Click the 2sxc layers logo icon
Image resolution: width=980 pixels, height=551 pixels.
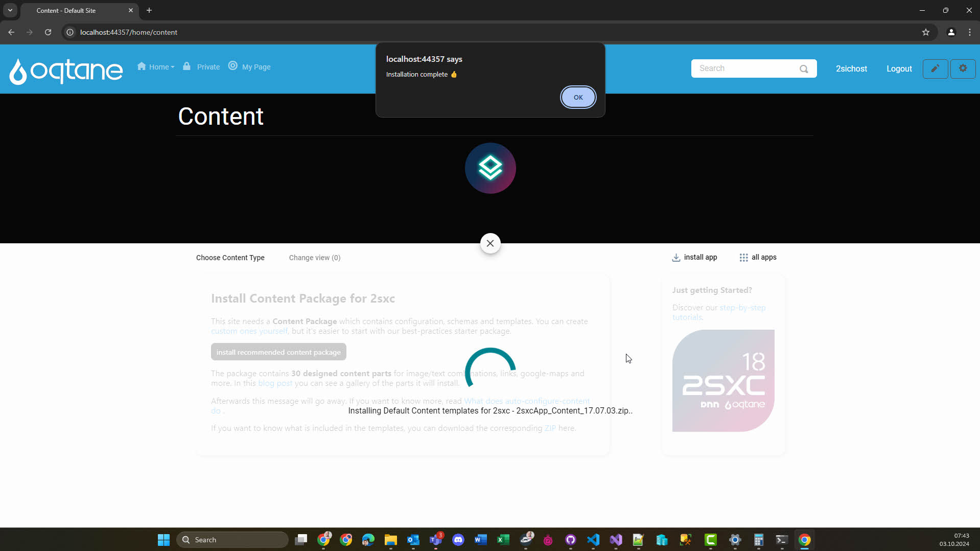(490, 168)
